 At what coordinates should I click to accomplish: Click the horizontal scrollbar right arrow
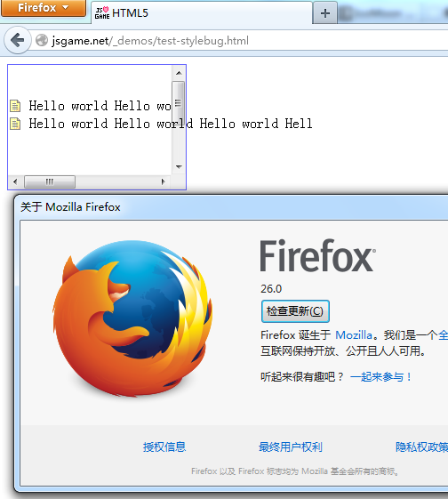pyautogui.click(x=164, y=181)
